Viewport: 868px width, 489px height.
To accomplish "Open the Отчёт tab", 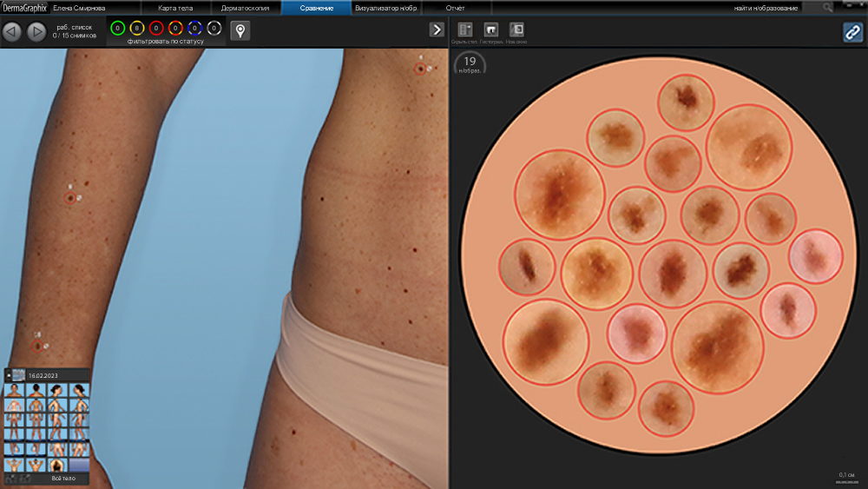I will coord(455,8).
